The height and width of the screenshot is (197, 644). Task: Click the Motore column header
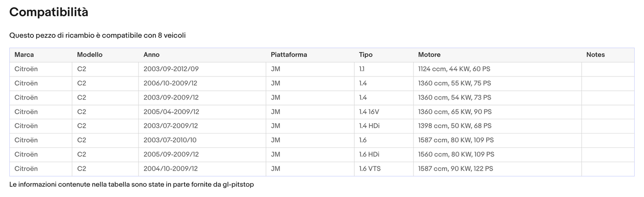(429, 54)
